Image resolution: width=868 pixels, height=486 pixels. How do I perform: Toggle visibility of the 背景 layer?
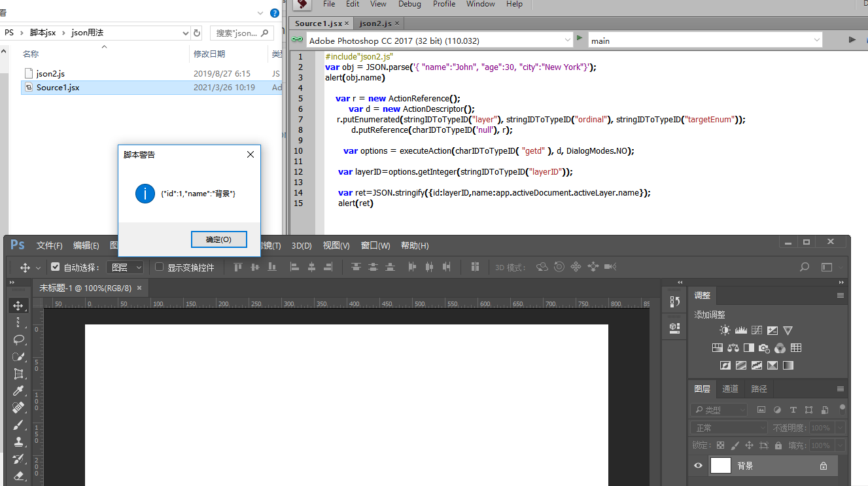[x=697, y=465]
